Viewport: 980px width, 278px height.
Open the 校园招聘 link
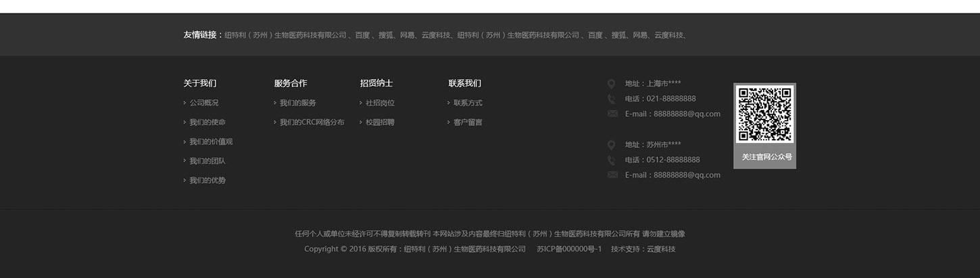380,123
